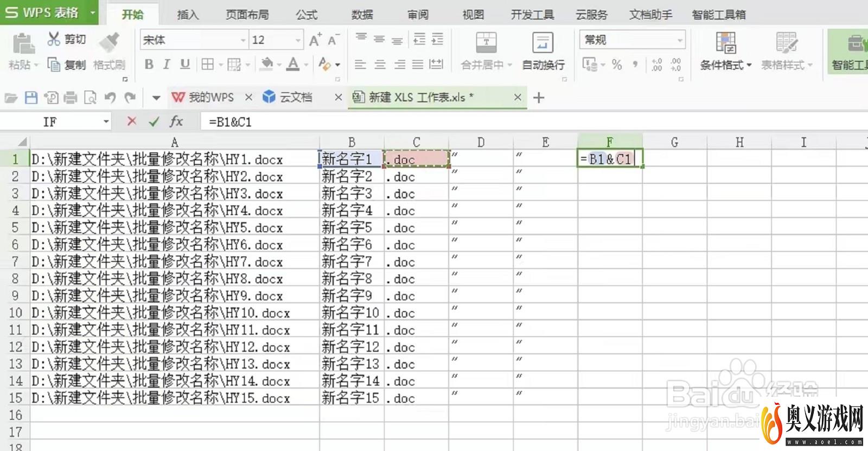Align text right in cell
Image resolution: width=868 pixels, height=451 pixels.
tap(399, 65)
